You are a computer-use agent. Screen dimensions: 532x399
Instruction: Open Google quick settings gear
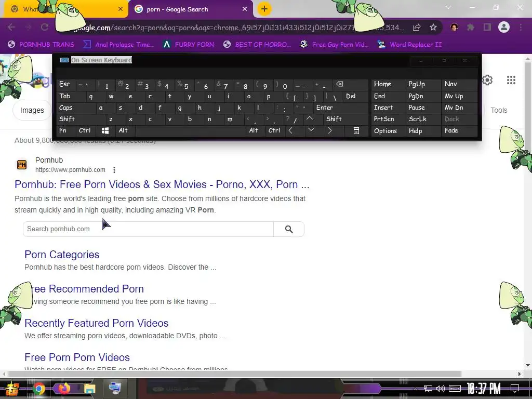coord(487,80)
